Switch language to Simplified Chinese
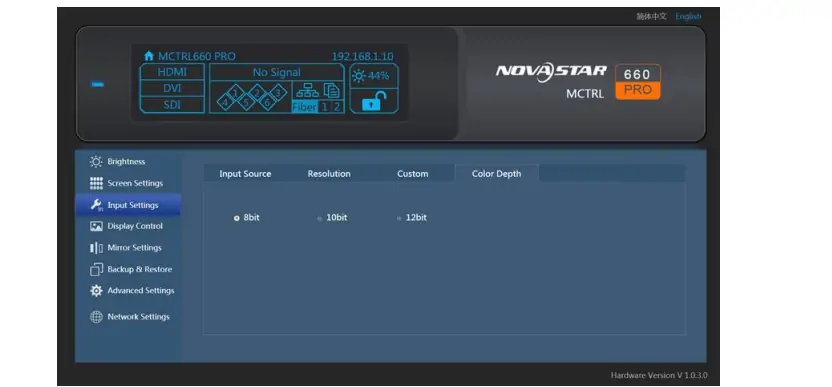The width and height of the screenshot is (832, 387). [x=652, y=16]
